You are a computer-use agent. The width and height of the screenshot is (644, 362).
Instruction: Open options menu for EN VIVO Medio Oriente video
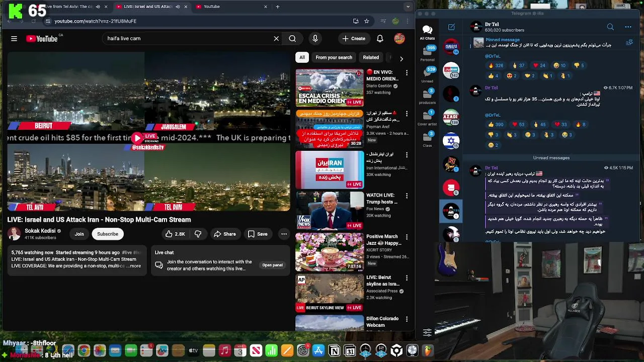407,73
